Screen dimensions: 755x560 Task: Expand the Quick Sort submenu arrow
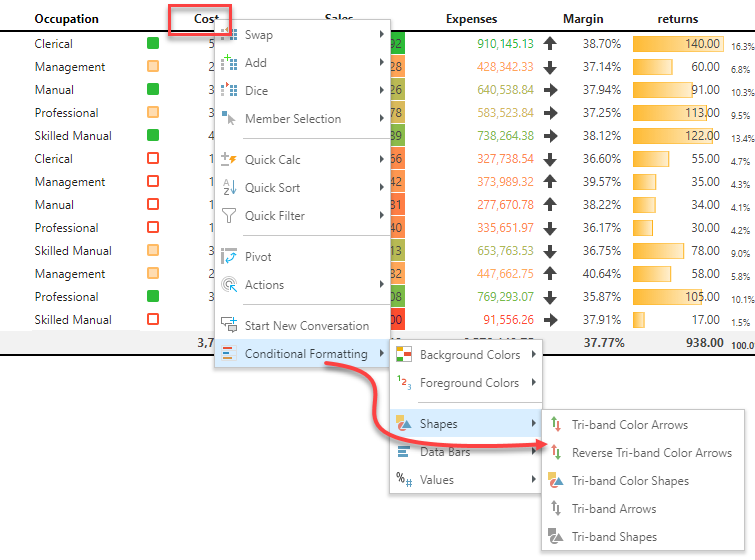pyautogui.click(x=381, y=187)
